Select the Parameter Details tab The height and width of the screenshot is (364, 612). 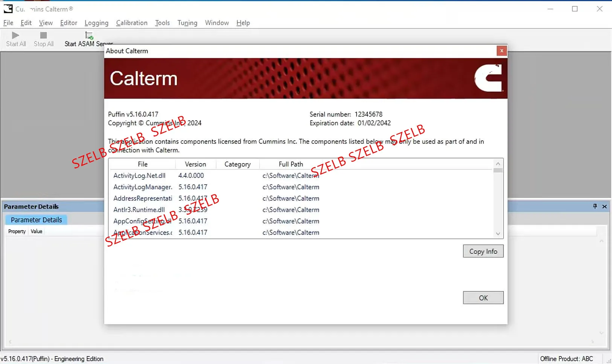click(36, 220)
